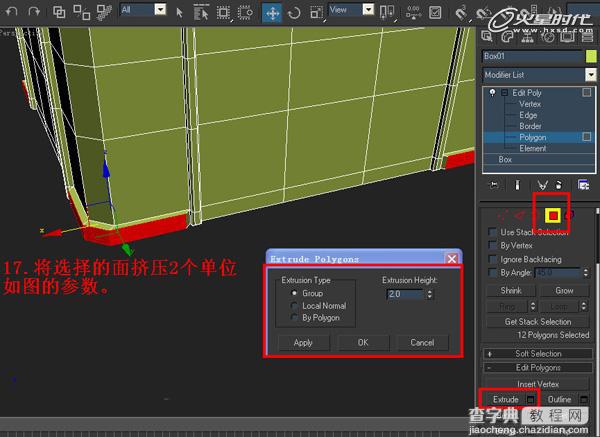Toggle the Window/Crossing selection icon
This screenshot has height=437, width=600.
point(245,13)
